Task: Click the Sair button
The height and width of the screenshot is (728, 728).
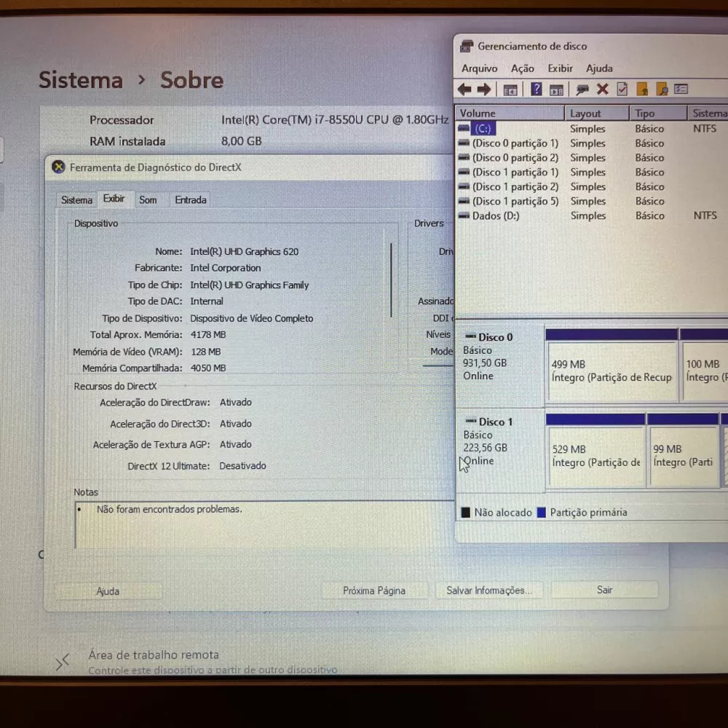Action: 604,590
